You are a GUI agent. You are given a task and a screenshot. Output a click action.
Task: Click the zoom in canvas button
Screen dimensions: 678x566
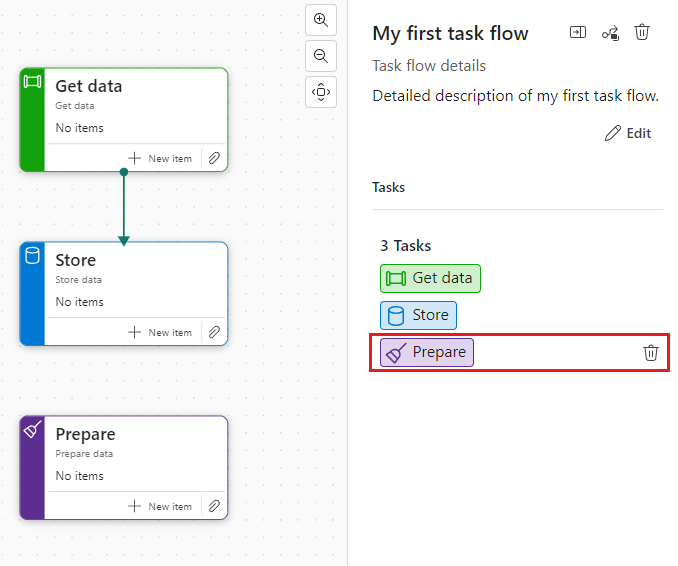click(320, 20)
